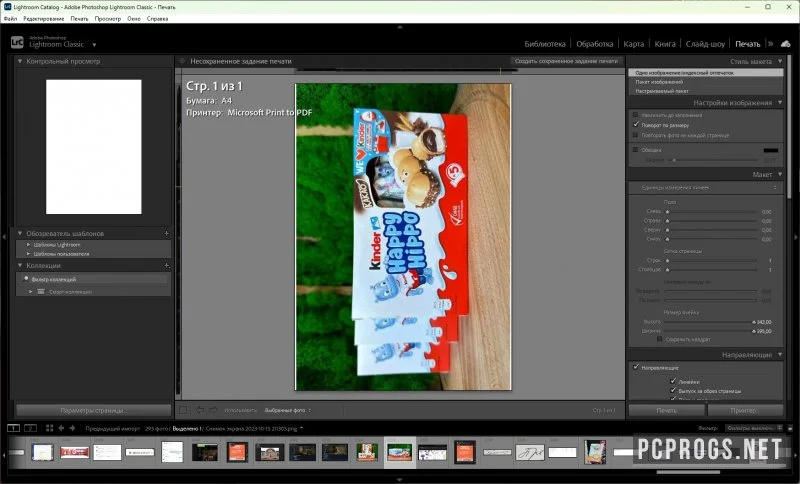The height and width of the screenshot is (484, 800).
Task: Collapse 'Контрольный просмотр' panel
Action: tap(20, 61)
